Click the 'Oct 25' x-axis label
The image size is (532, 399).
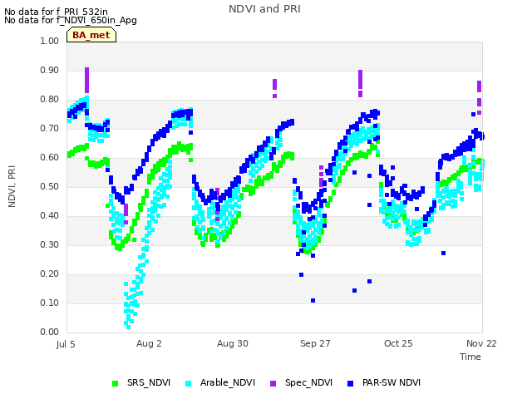pyautogui.click(x=398, y=343)
